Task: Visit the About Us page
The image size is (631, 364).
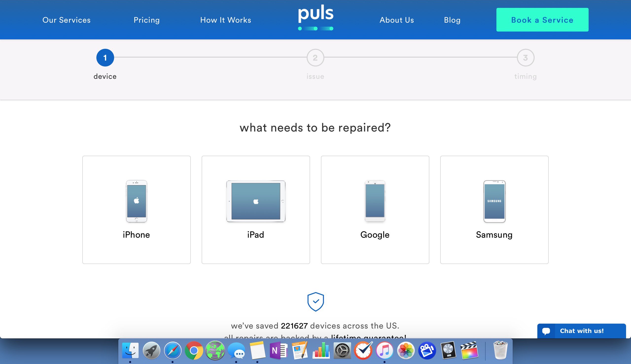Action: pos(397,20)
